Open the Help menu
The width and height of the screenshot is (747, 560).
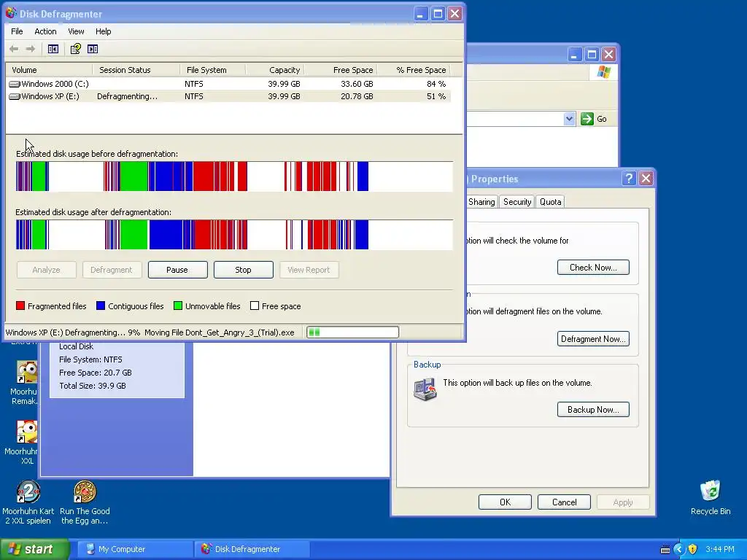click(103, 31)
